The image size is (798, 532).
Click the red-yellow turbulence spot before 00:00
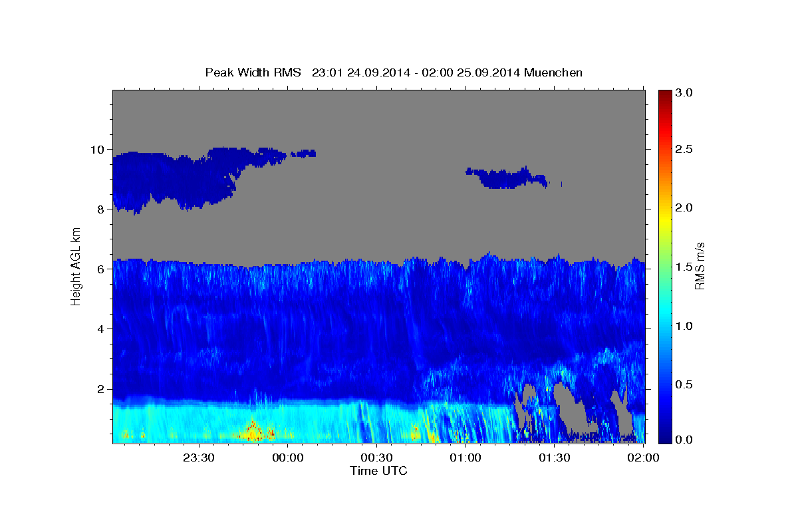click(253, 432)
